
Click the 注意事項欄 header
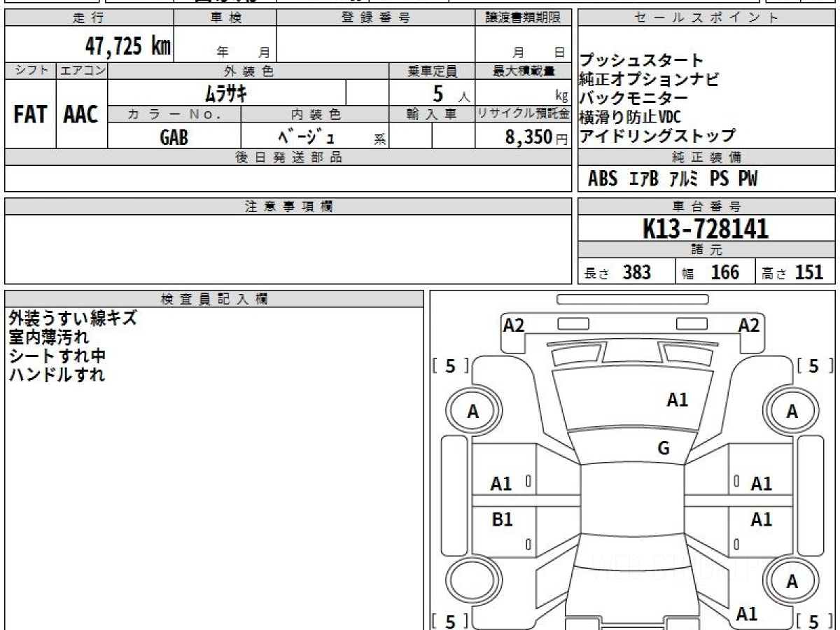click(288, 206)
